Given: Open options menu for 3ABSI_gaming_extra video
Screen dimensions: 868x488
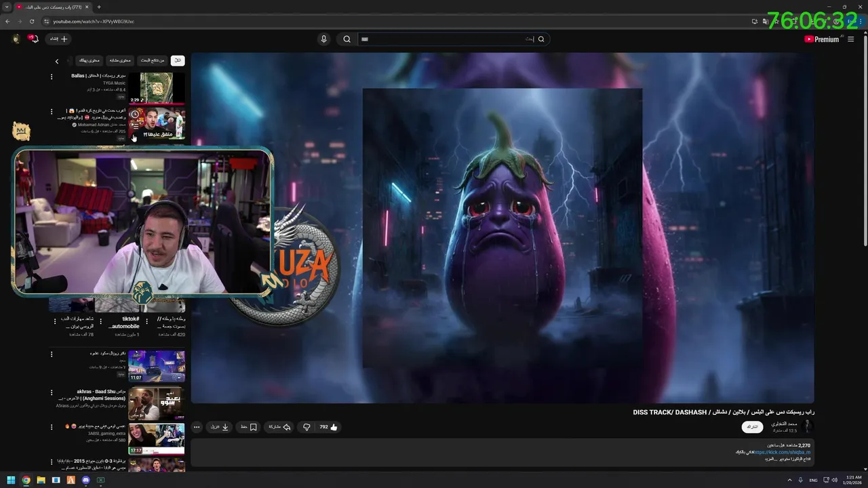Looking at the screenshot, I should tap(52, 427).
